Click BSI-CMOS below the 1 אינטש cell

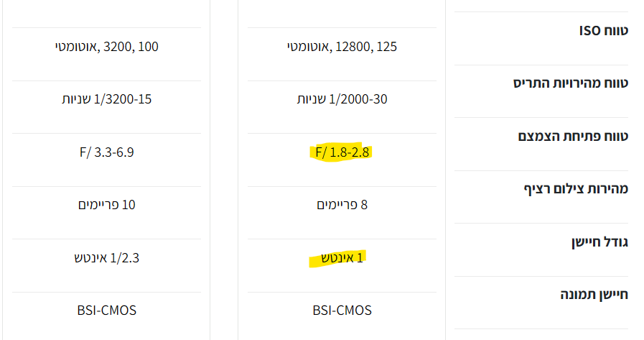click(x=342, y=311)
